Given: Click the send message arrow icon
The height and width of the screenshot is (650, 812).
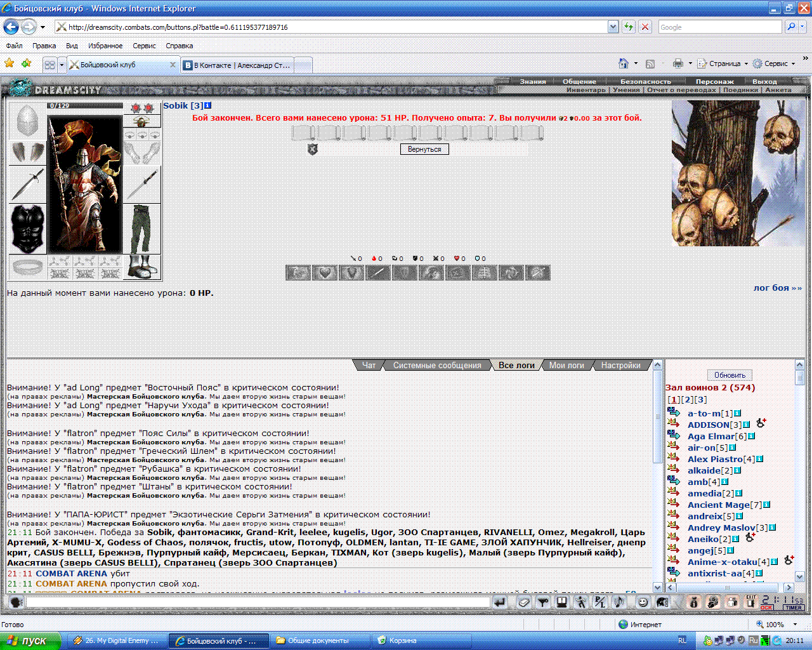Looking at the screenshot, I should coord(500,602).
